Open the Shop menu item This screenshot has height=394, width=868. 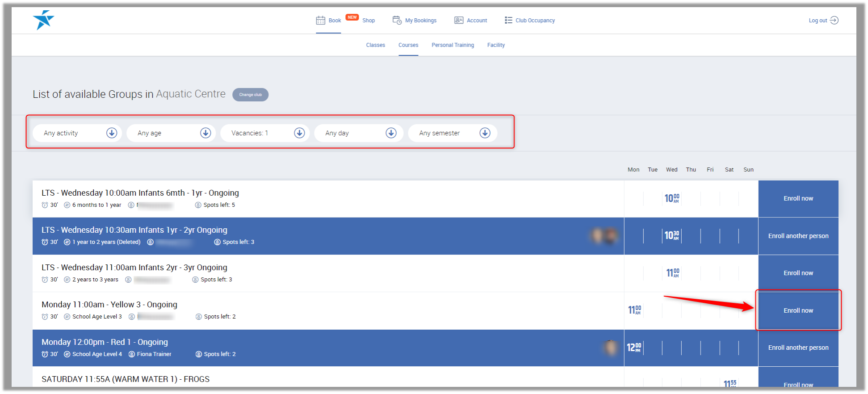(x=368, y=21)
